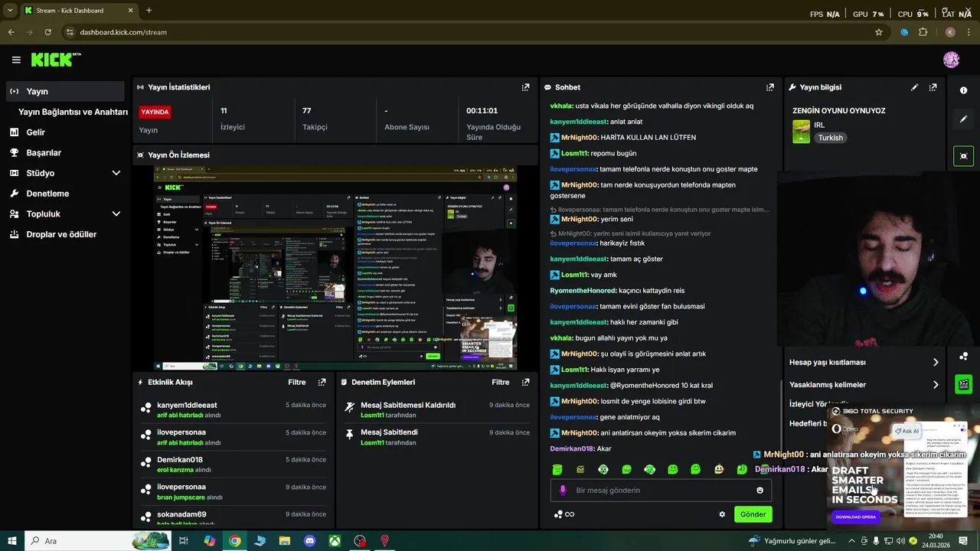Open Discord from the taskbar

(310, 541)
